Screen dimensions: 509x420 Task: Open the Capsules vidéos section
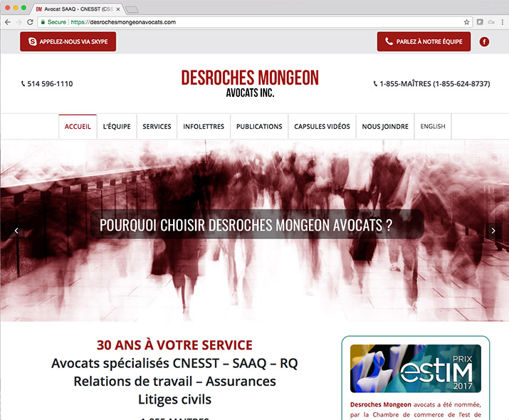322,127
